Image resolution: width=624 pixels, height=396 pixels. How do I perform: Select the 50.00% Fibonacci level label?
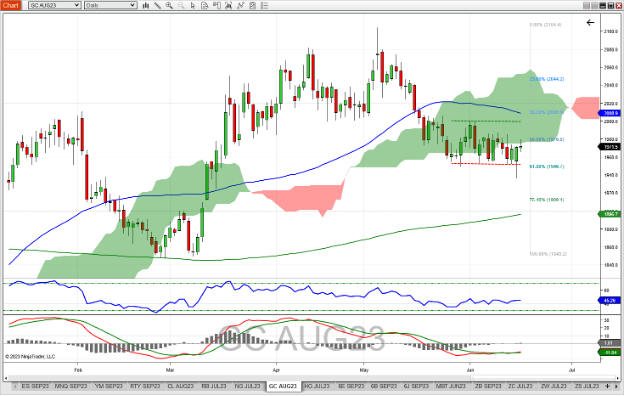pyautogui.click(x=547, y=140)
